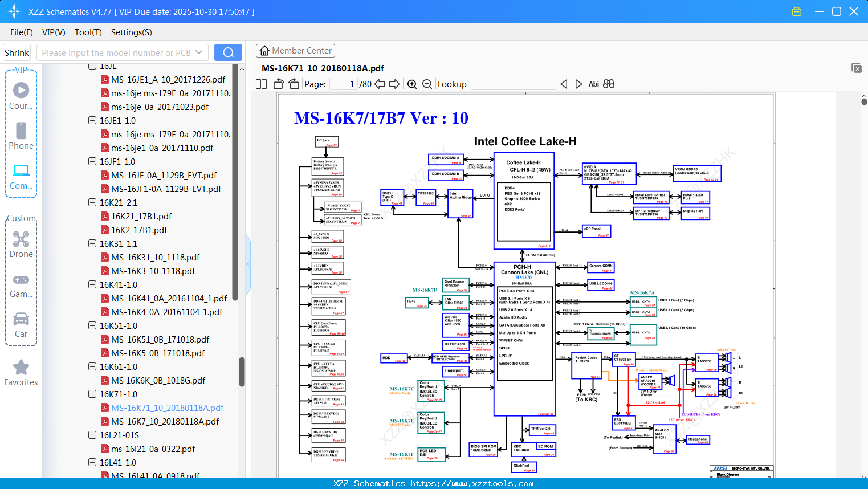This screenshot has height=489, width=868.
Task: Open MS-16JE1_A-10_20171226.pdf
Action: [x=168, y=80]
